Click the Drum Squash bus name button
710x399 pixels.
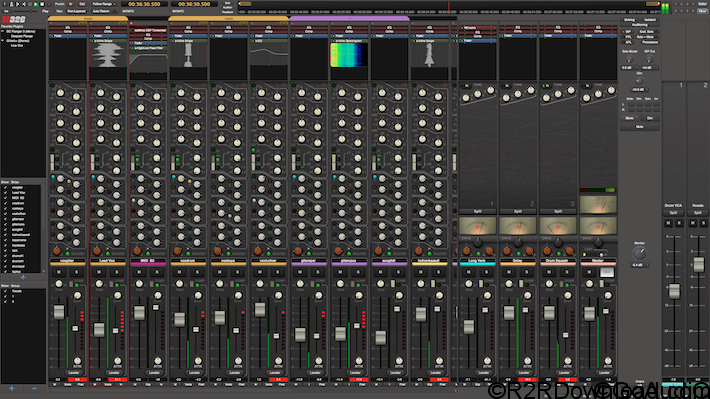click(557, 261)
